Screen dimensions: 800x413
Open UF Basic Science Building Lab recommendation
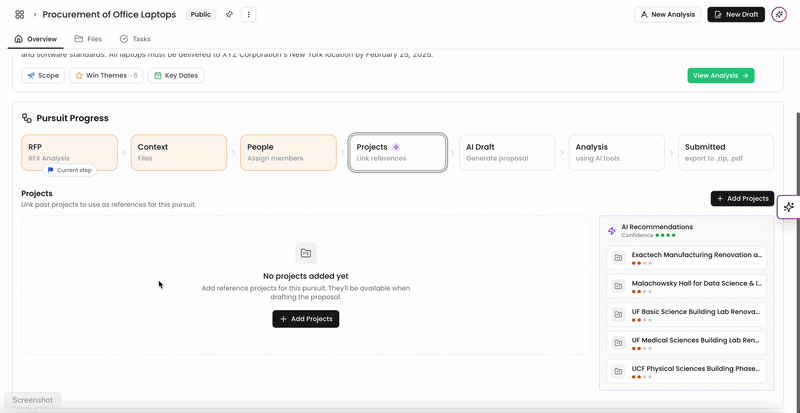tap(686, 315)
